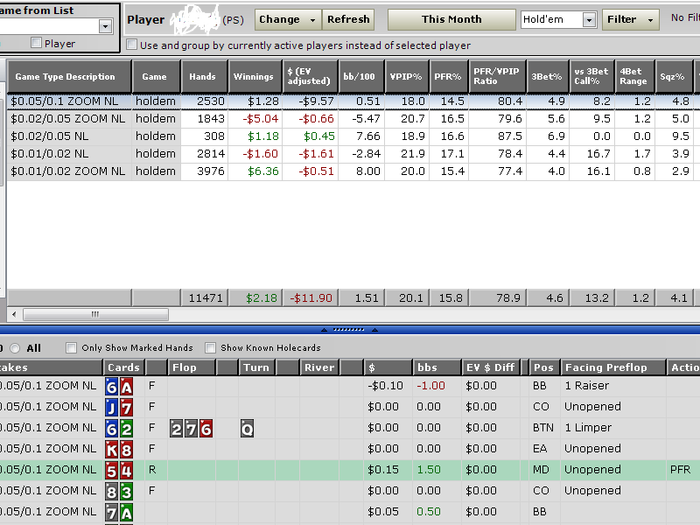Sort hands by bbs column header

(437, 367)
